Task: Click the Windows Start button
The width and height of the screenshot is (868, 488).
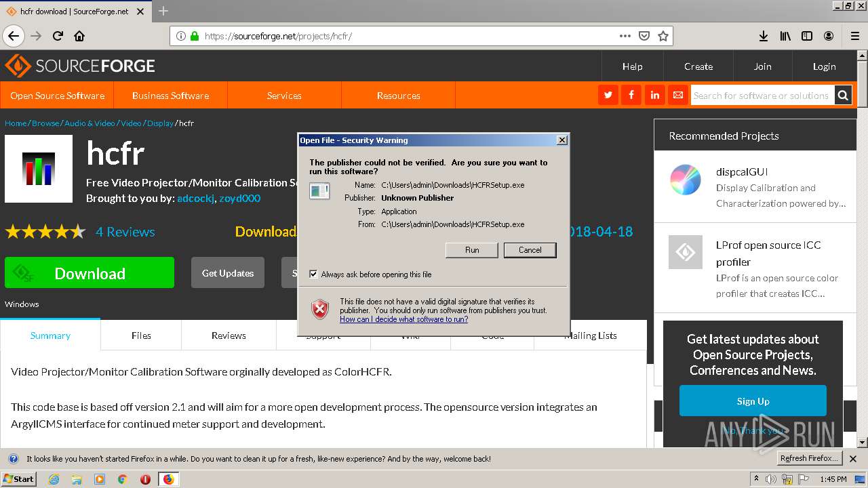Action: point(18,479)
